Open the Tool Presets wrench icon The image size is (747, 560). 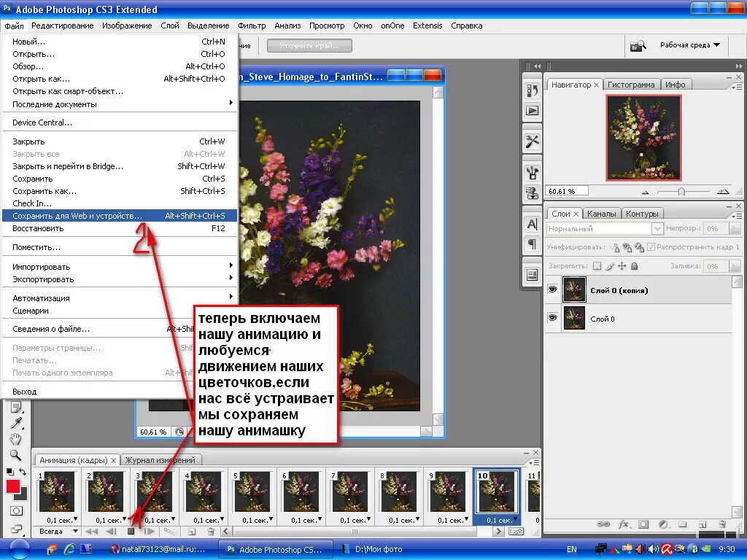point(532,141)
